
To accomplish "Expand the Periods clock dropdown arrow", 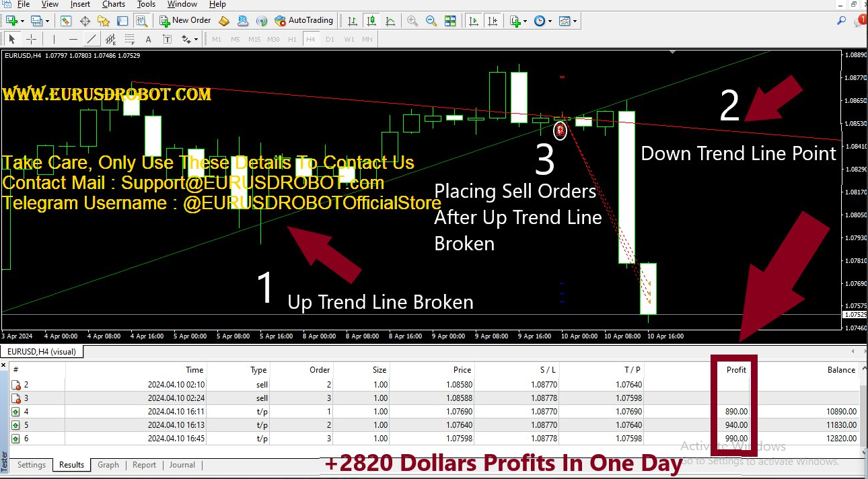I will tap(550, 21).
